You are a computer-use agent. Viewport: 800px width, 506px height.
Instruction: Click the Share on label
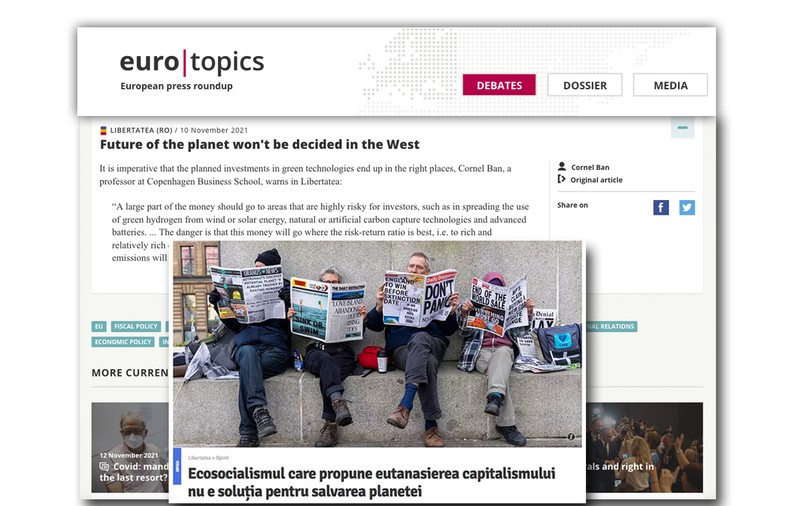[572, 205]
